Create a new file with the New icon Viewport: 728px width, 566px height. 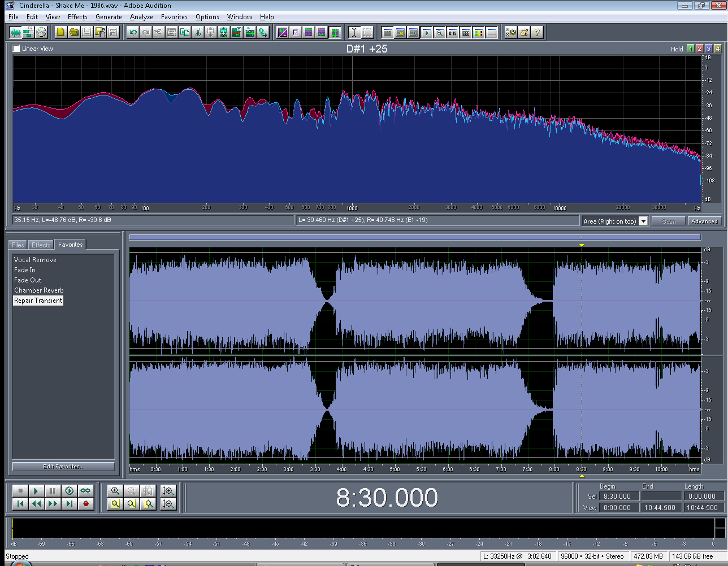60,32
